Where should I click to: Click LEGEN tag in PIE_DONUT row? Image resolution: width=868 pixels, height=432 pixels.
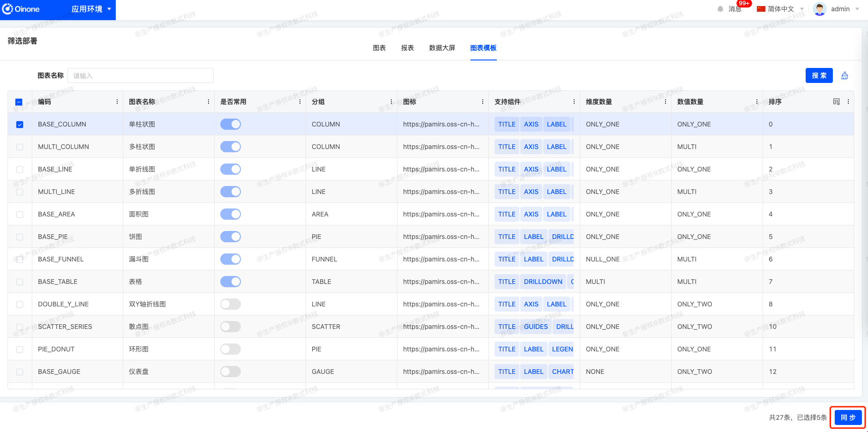pyautogui.click(x=561, y=349)
